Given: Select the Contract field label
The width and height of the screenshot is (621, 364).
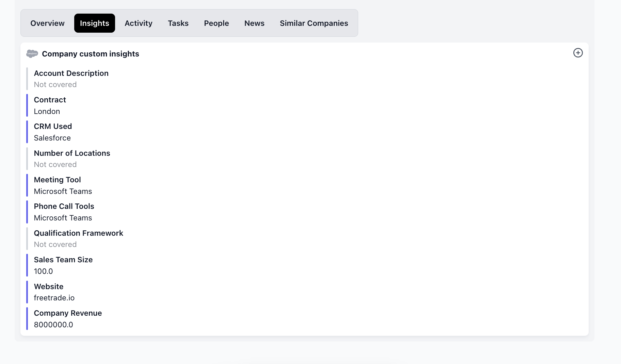Looking at the screenshot, I should [x=50, y=100].
